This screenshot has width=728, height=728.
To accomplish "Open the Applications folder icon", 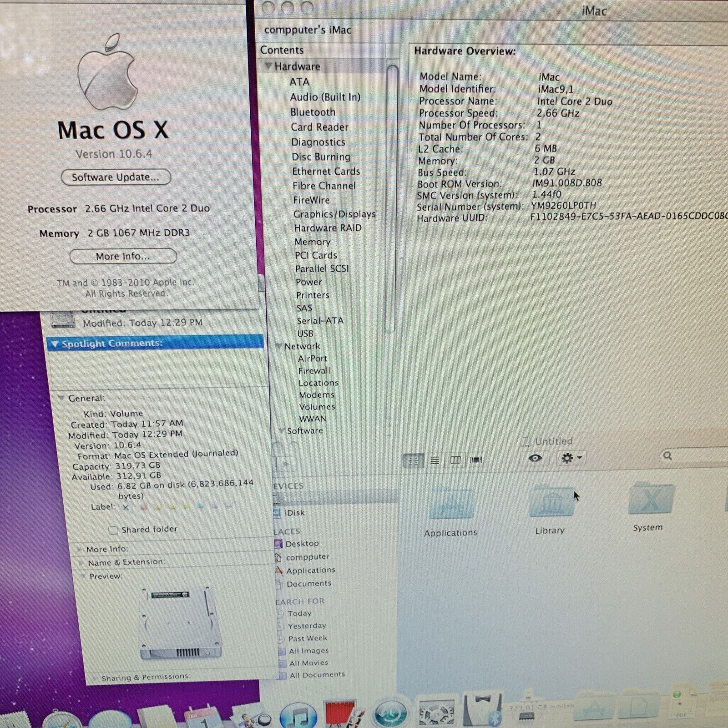I will [451, 504].
